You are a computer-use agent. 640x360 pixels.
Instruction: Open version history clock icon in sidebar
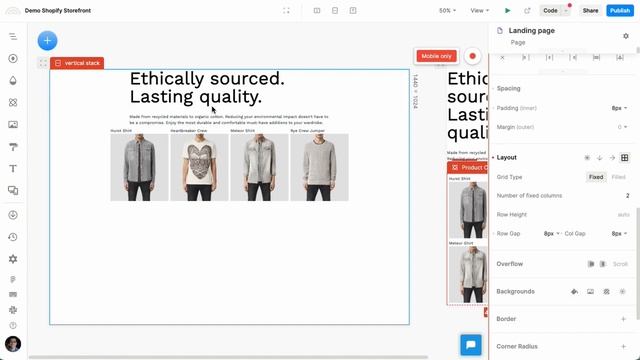coord(13,237)
